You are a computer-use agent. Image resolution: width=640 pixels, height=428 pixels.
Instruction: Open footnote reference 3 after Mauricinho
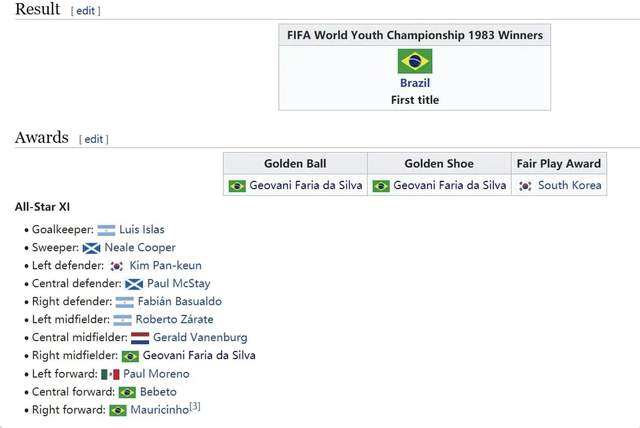click(x=195, y=406)
